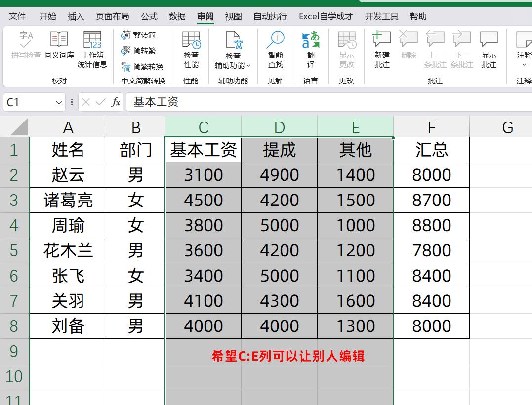Open the 同义词库 thesaurus

point(59,44)
